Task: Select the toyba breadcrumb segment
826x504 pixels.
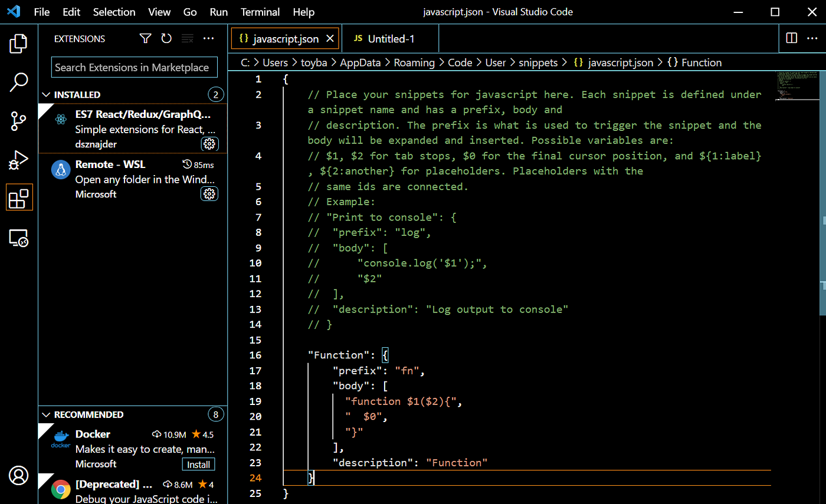Action: pos(314,62)
